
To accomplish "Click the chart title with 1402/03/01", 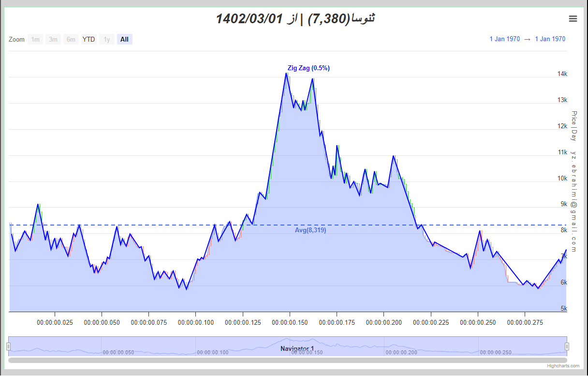I will coord(295,19).
